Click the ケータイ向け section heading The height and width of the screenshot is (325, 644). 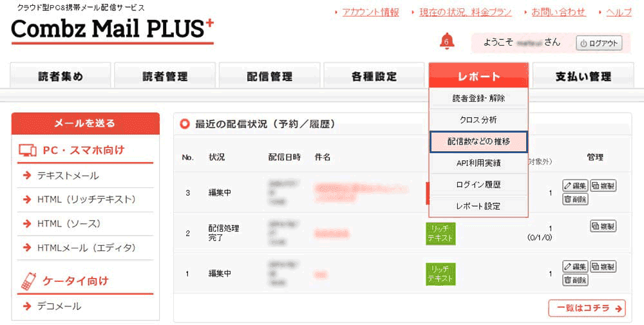coord(75,281)
